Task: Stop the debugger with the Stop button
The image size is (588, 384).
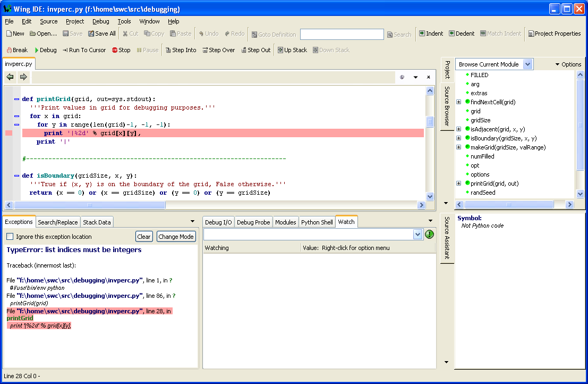Action: click(x=121, y=50)
